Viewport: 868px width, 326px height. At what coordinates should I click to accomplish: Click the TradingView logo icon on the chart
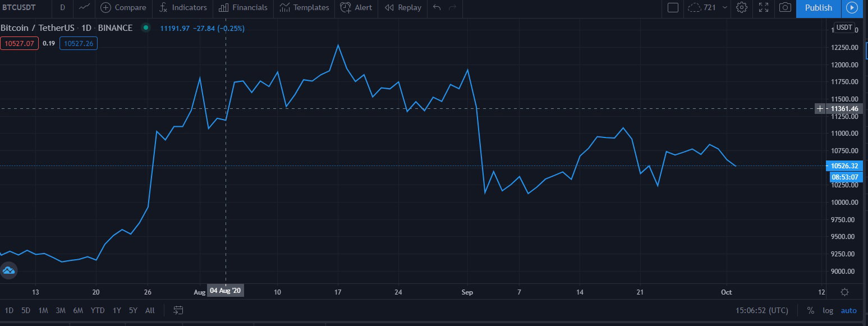point(8,271)
